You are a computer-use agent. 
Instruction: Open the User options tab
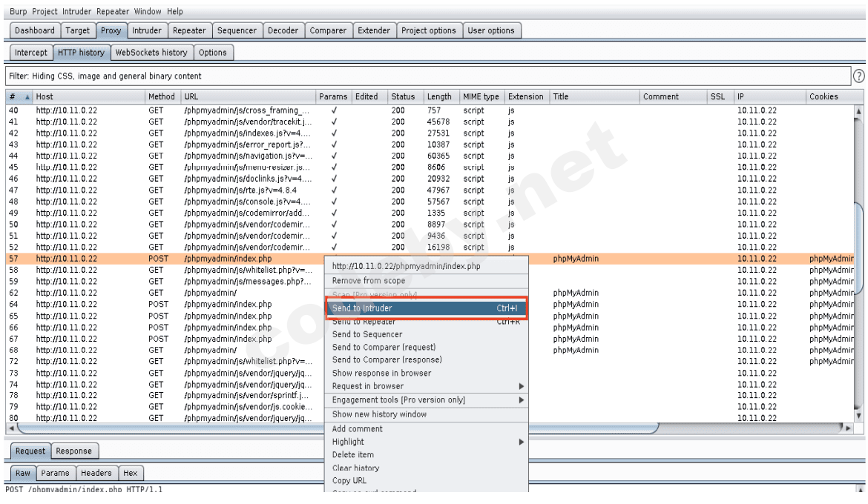pyautogui.click(x=491, y=30)
